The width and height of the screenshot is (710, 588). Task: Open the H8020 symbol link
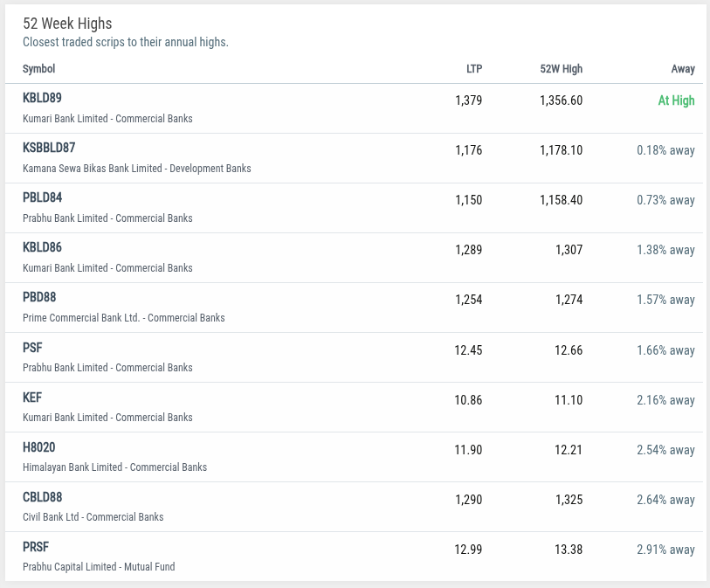[39, 447]
